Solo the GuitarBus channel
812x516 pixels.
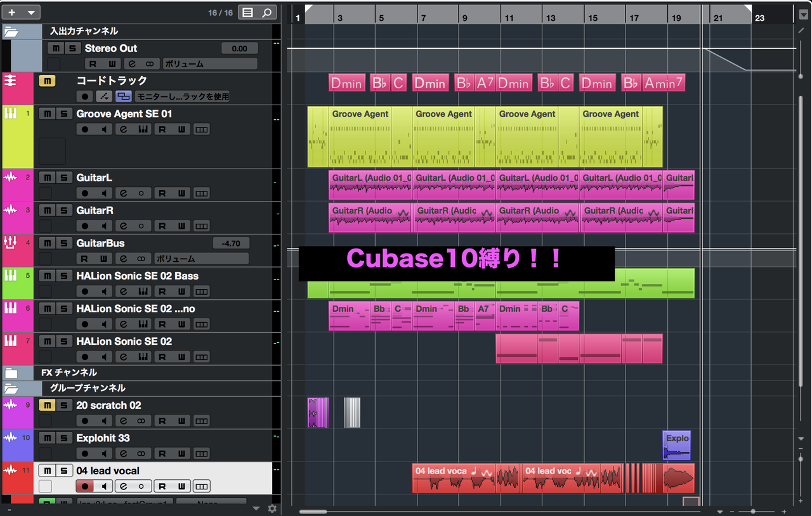point(64,243)
